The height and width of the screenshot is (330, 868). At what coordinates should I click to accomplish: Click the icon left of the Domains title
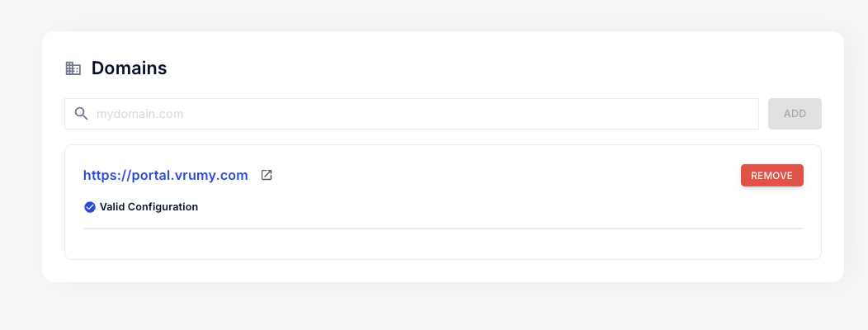[x=73, y=68]
